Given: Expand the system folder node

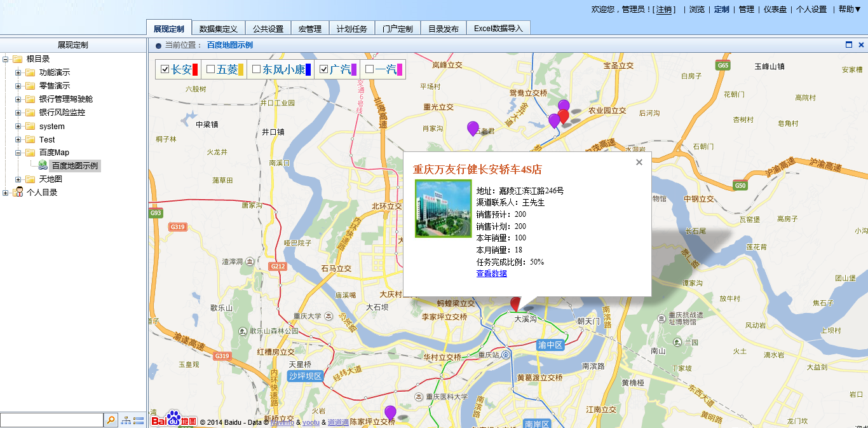Looking at the screenshot, I should coord(18,126).
